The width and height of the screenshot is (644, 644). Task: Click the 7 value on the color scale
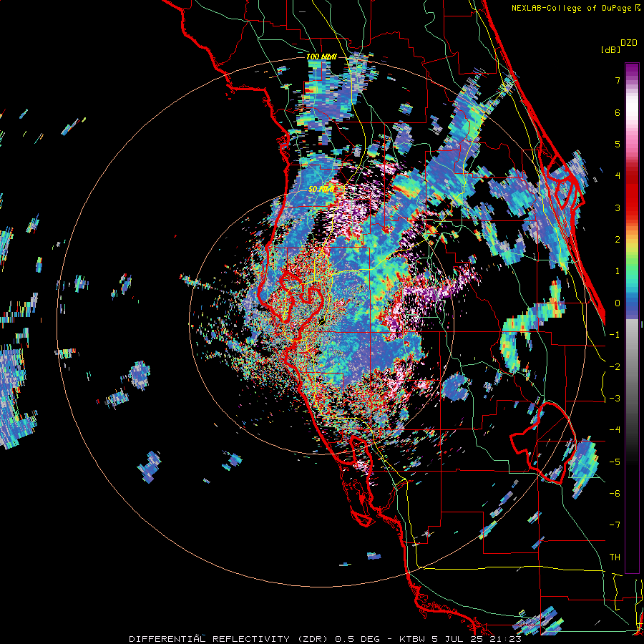coord(618,80)
